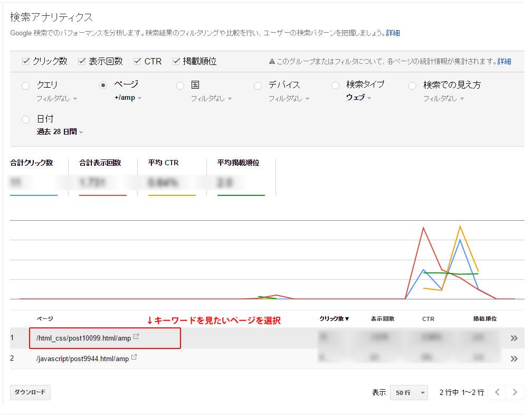Open external link icon for post10099 page
Screen dimensions: 532x415
[136, 337]
